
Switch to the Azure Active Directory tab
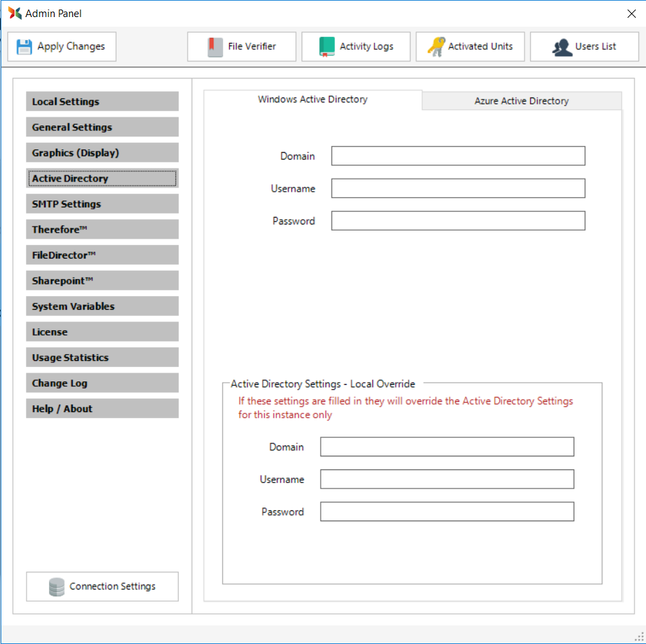tap(521, 101)
